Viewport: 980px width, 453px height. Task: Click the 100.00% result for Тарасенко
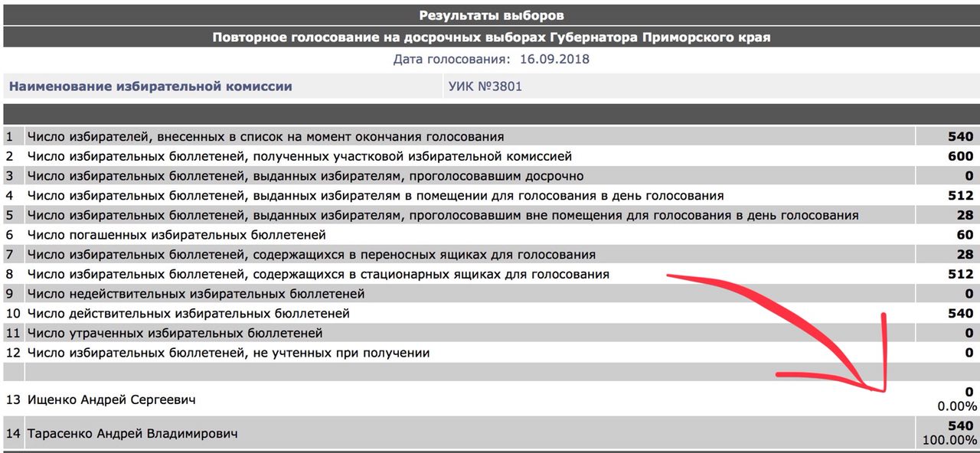coord(952,441)
